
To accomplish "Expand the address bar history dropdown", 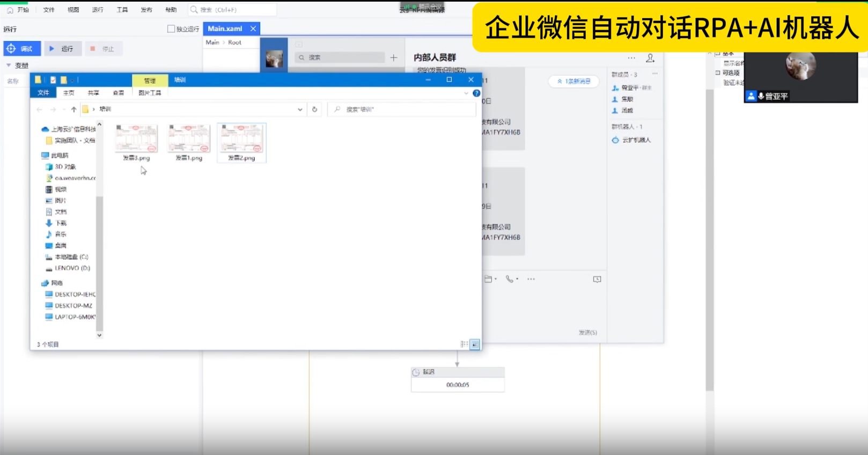I will point(300,109).
